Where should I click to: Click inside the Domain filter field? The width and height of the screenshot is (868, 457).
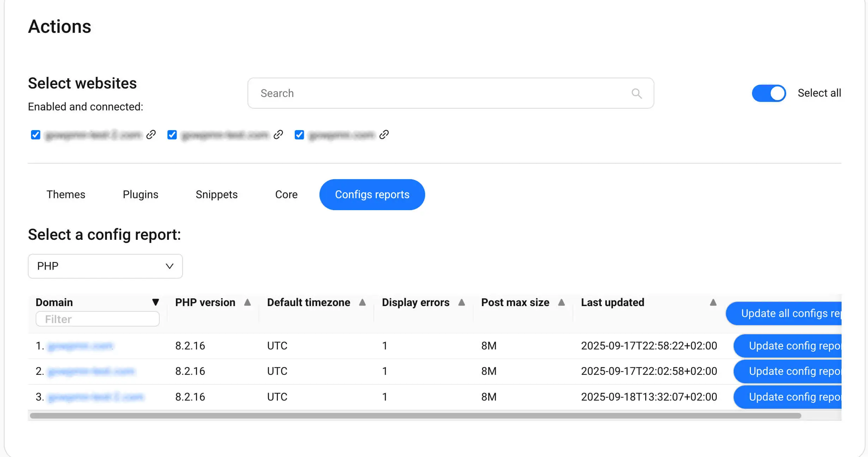97,318
